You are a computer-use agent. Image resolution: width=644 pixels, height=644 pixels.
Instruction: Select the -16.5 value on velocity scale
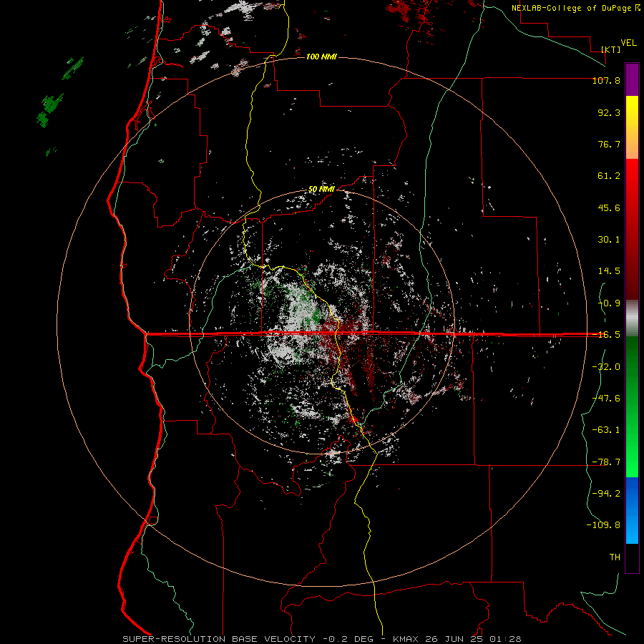point(606,335)
